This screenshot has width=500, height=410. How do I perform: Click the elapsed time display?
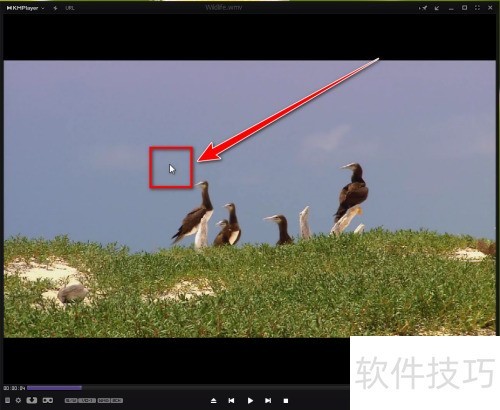click(x=14, y=388)
